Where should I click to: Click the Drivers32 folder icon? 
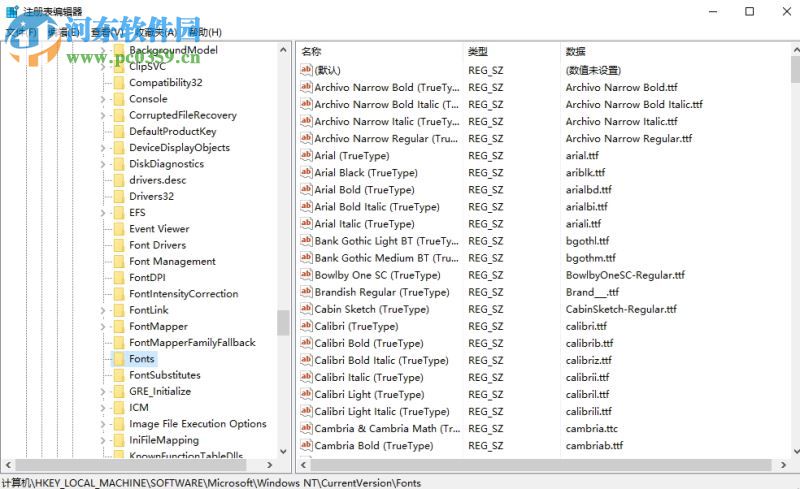(x=118, y=196)
